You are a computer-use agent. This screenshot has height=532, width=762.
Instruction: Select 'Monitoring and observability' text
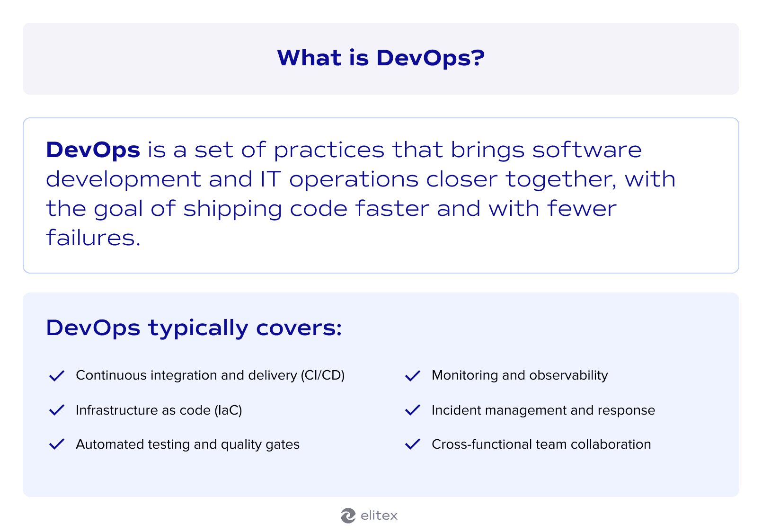pos(520,375)
